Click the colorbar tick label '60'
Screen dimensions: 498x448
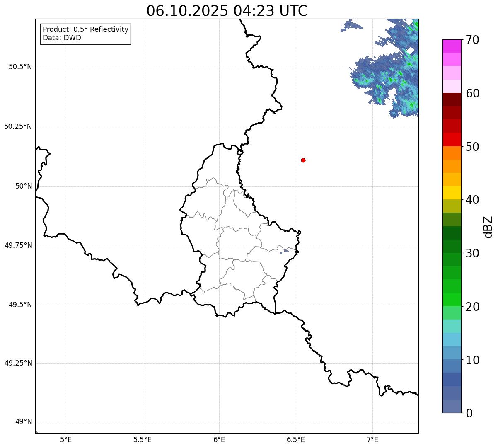pos(473,93)
